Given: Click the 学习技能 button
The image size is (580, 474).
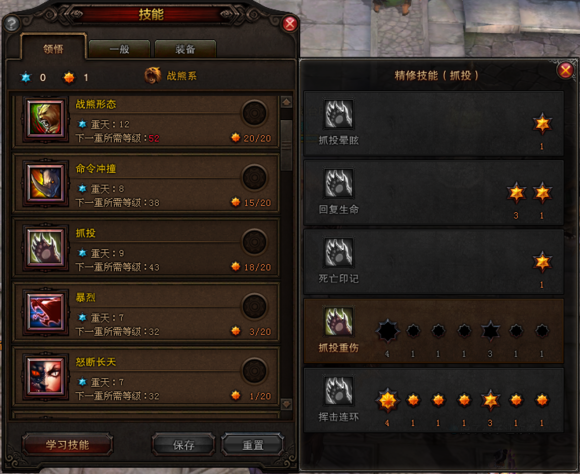Looking at the screenshot, I should (x=67, y=444).
